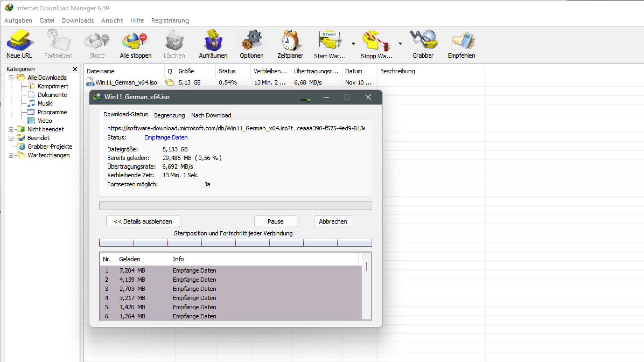Sort by Beschreibung column header
The width and height of the screenshot is (644, 362).
[431, 71]
